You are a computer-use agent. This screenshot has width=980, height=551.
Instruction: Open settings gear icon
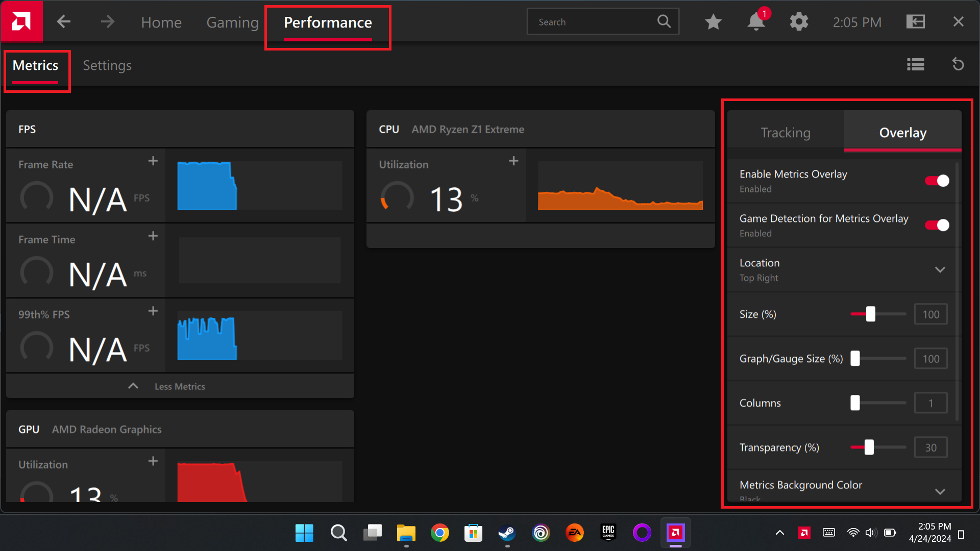tap(799, 22)
